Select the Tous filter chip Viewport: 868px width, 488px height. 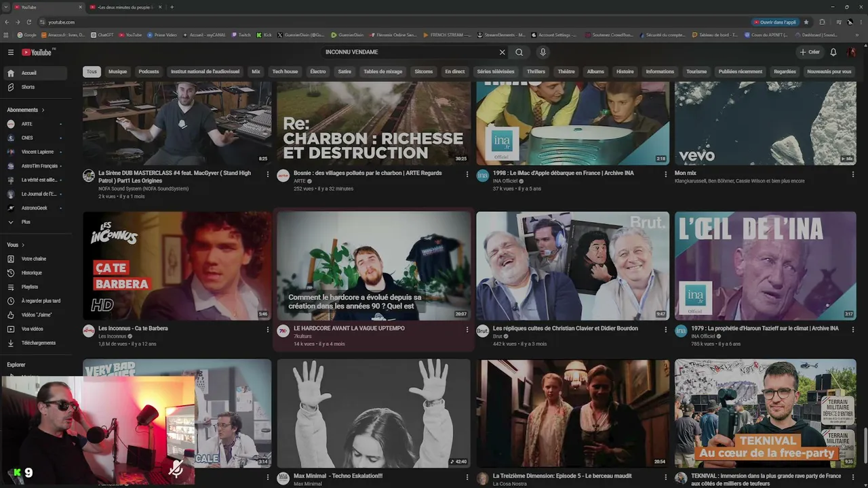pyautogui.click(x=92, y=71)
